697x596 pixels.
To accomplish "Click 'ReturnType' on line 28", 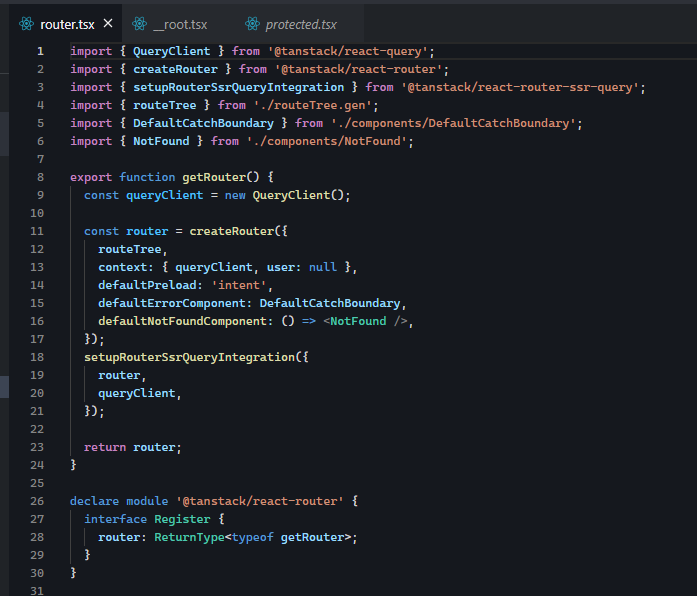I will pos(189,537).
